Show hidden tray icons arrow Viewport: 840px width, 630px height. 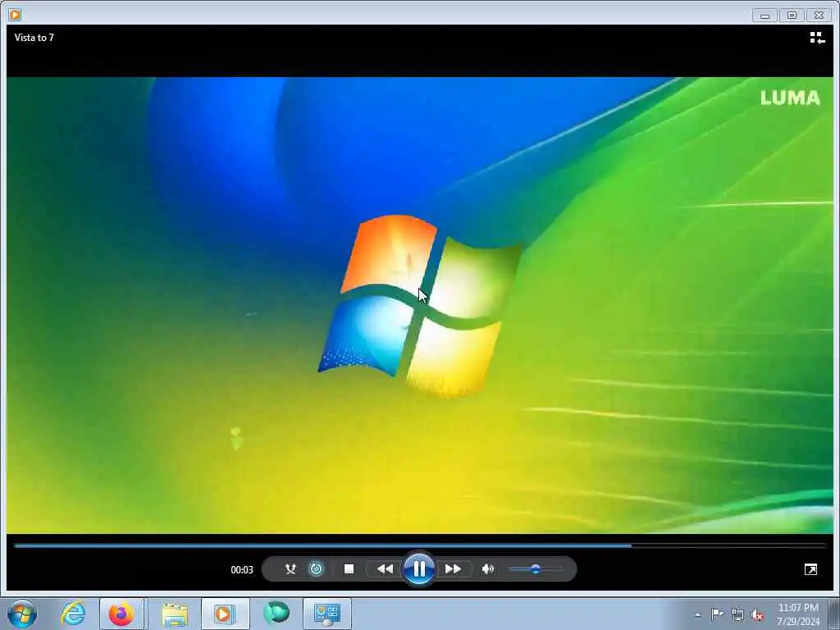[697, 614]
